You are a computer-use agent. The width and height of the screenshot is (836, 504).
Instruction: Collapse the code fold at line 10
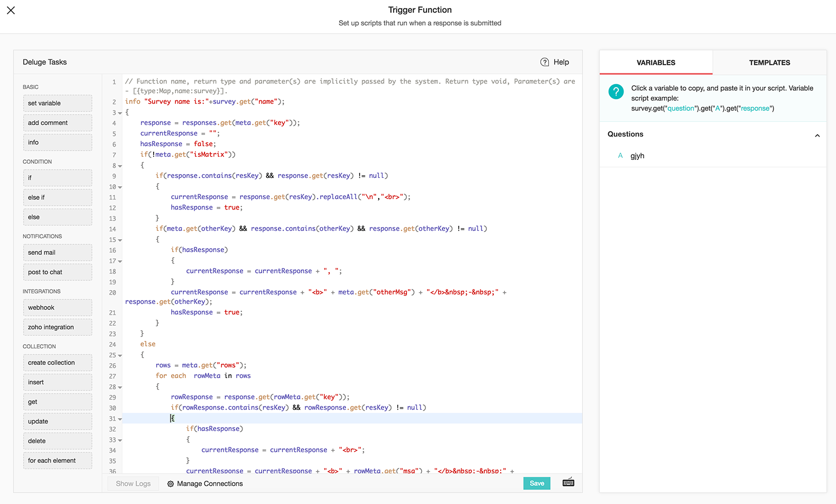pyautogui.click(x=120, y=187)
